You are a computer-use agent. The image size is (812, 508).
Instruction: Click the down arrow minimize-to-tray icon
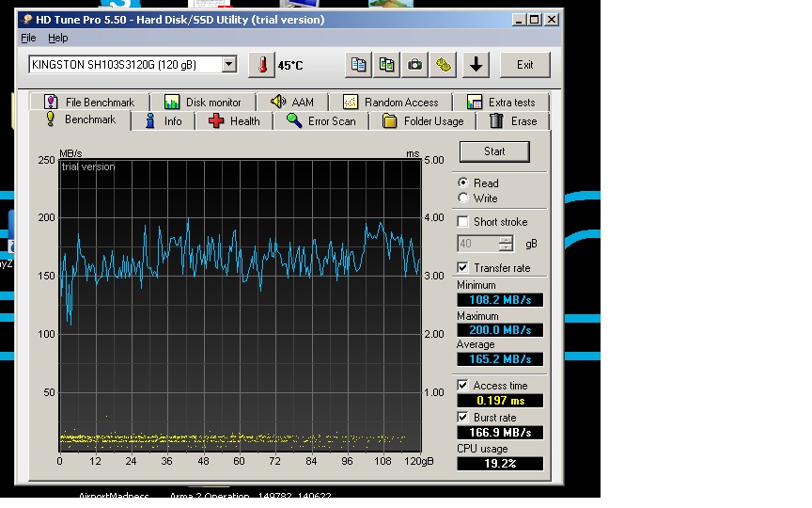(x=476, y=65)
